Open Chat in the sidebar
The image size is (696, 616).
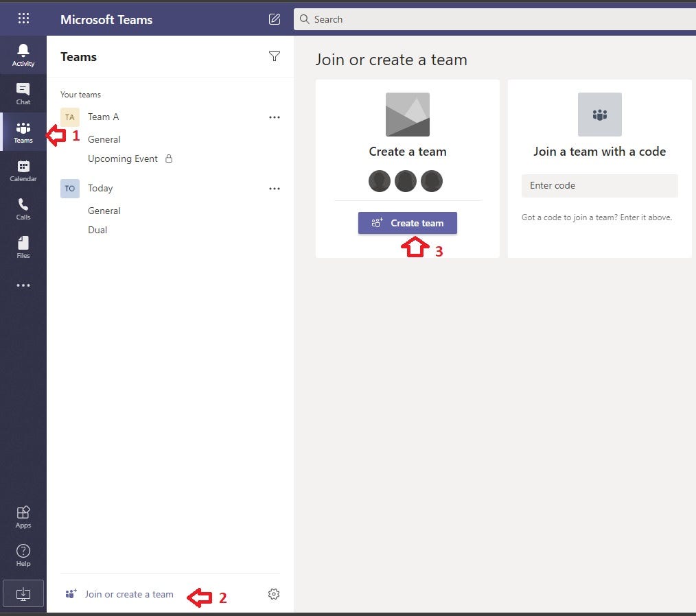[x=23, y=93]
